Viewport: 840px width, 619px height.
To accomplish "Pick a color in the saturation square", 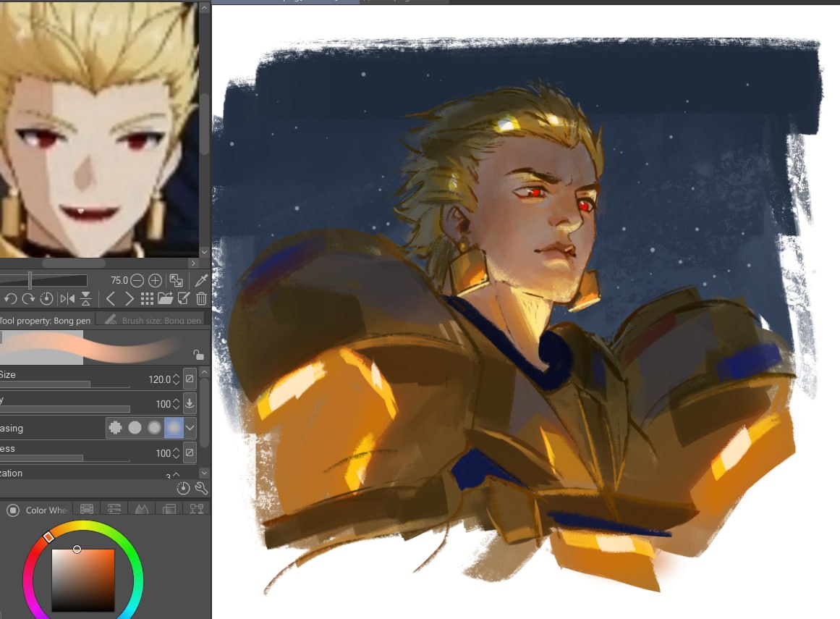I will pos(83,580).
